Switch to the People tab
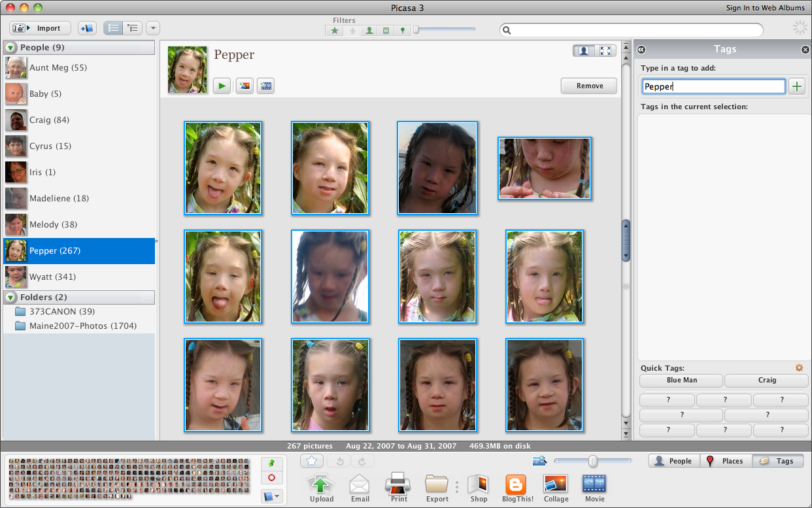 [673, 460]
